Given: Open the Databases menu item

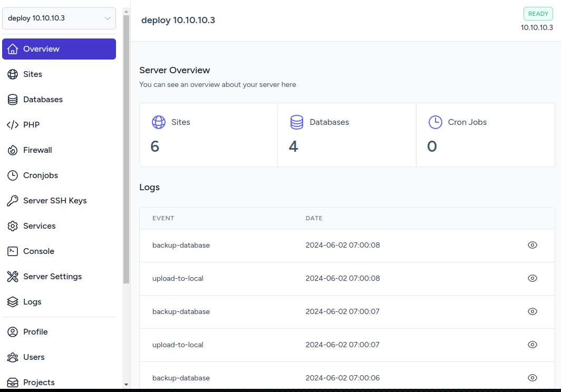Looking at the screenshot, I should coord(59,100).
